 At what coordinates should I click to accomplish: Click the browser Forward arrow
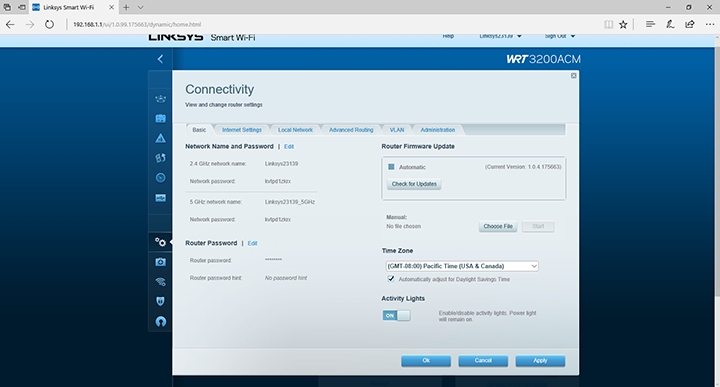click(30, 24)
